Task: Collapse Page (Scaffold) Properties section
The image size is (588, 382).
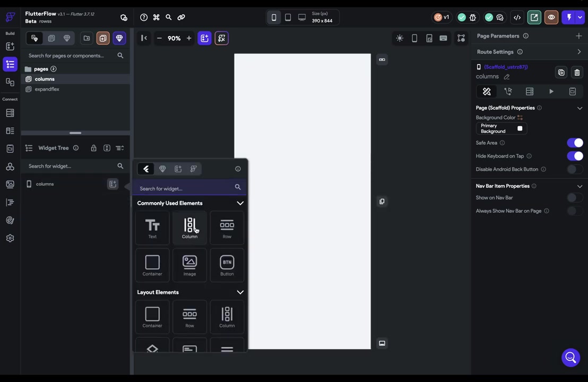Action: pos(580,108)
